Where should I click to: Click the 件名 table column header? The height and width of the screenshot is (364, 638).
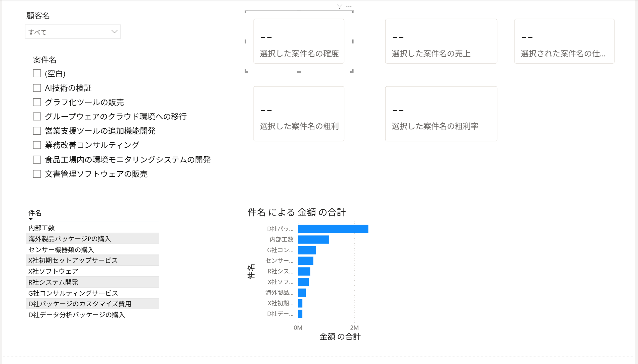(35, 213)
